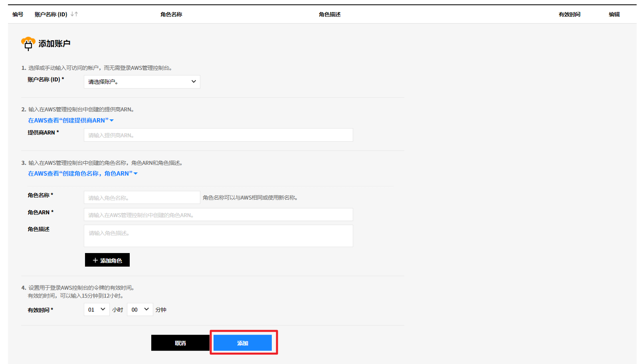Click the 角色名称 column header
Image resolution: width=637 pixels, height=364 pixels.
click(171, 14)
